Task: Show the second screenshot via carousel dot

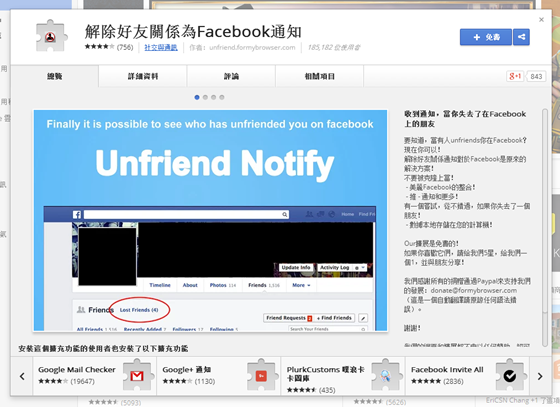Action: (205, 97)
